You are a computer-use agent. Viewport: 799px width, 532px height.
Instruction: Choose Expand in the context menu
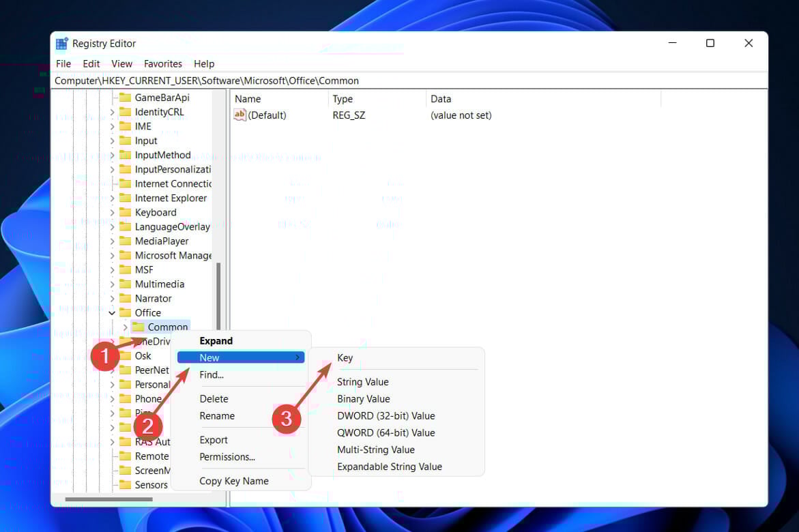[240, 341]
